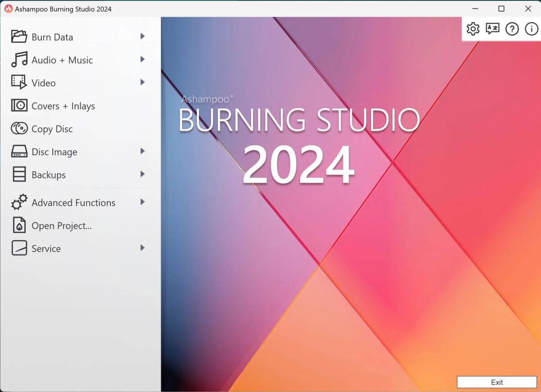Open settings via the gear icon
The height and width of the screenshot is (392, 541).
click(472, 28)
